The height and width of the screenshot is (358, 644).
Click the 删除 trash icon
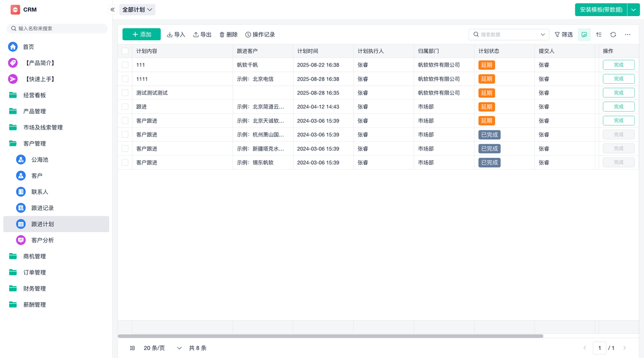(x=222, y=34)
